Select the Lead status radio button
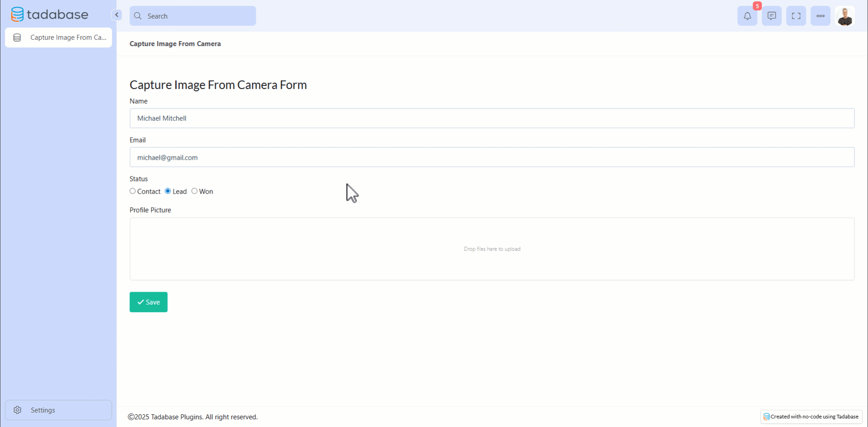 click(168, 191)
